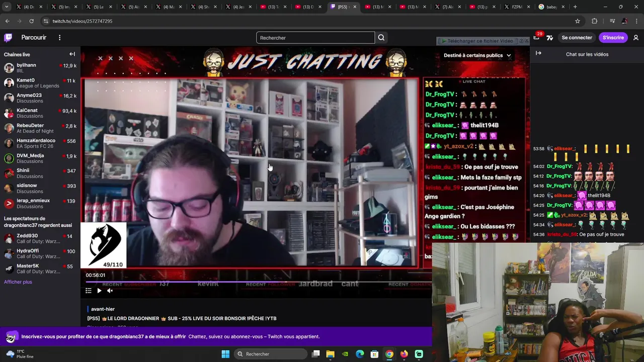Seek on the video progress bar

[x=256, y=282]
